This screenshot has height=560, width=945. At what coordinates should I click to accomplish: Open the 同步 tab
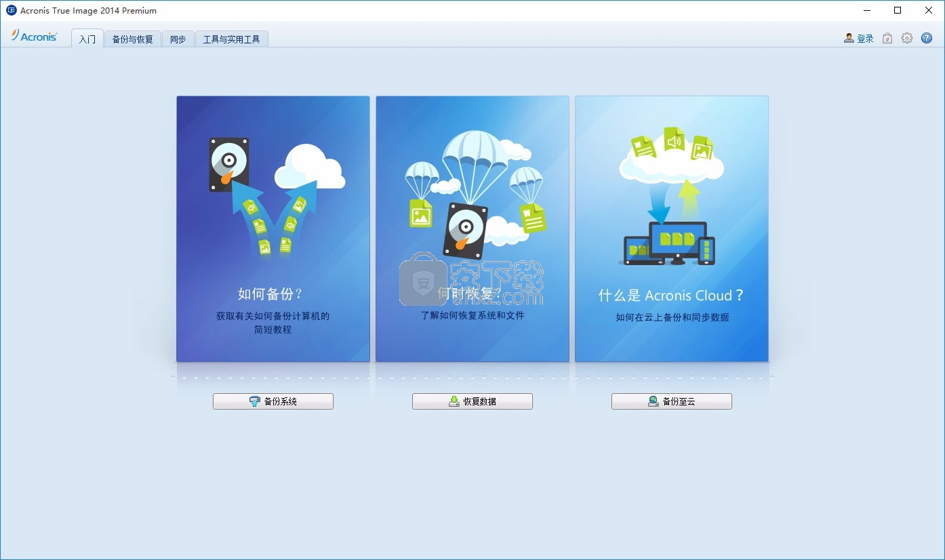(x=178, y=39)
